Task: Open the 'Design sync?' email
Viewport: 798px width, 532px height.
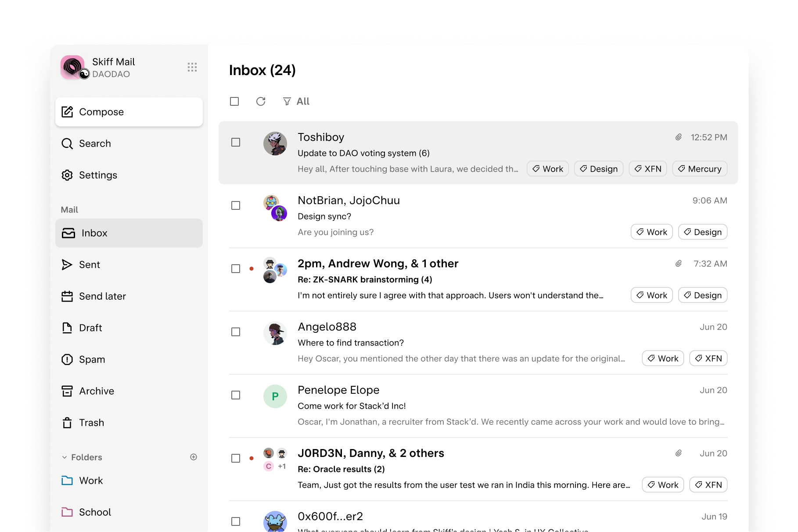Action: coord(478,216)
